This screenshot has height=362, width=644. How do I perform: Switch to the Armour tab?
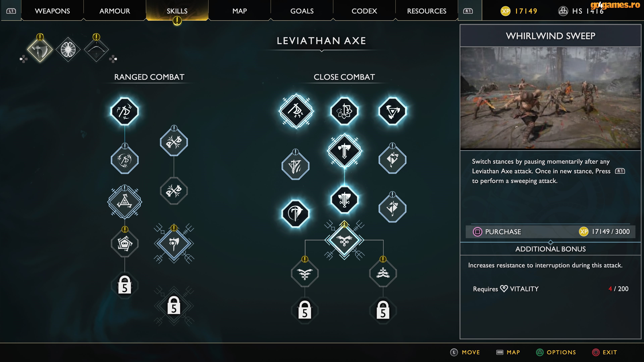tap(115, 11)
